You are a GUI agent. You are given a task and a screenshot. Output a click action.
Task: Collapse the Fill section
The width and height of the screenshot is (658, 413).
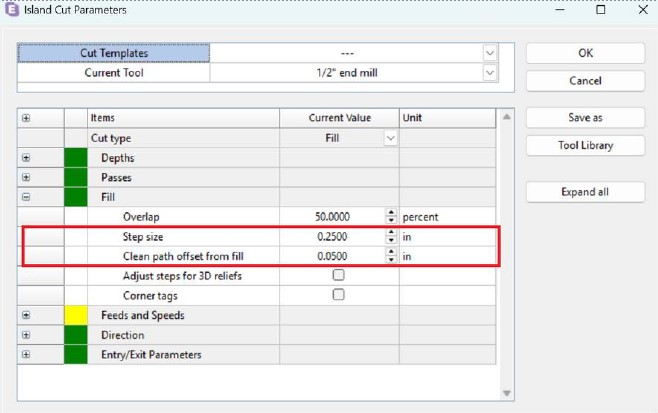click(26, 197)
